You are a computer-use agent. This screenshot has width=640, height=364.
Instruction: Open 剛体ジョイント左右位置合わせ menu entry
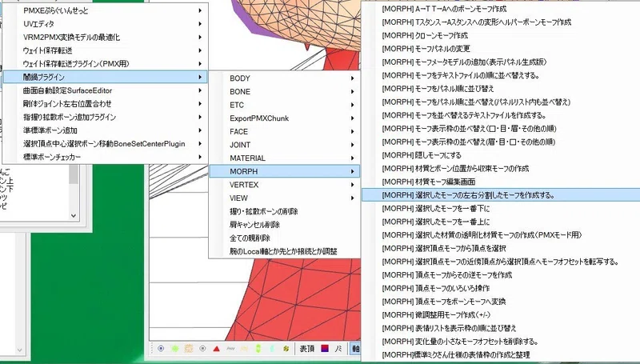[x=106, y=104]
